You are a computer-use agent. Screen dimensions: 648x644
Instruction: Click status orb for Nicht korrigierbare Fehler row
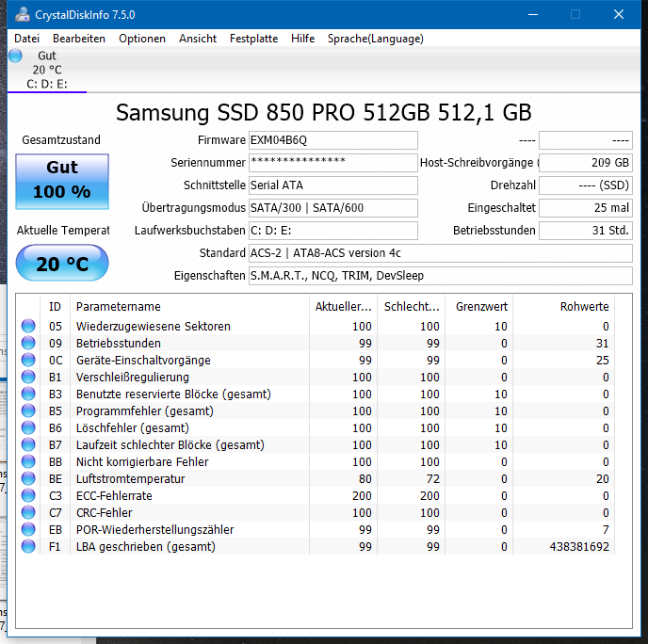(x=28, y=461)
